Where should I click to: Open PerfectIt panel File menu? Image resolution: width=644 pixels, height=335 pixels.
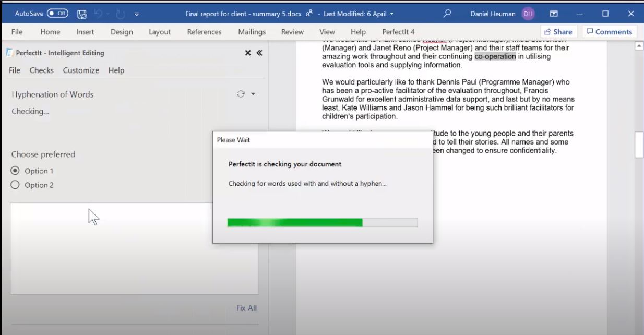15,70
